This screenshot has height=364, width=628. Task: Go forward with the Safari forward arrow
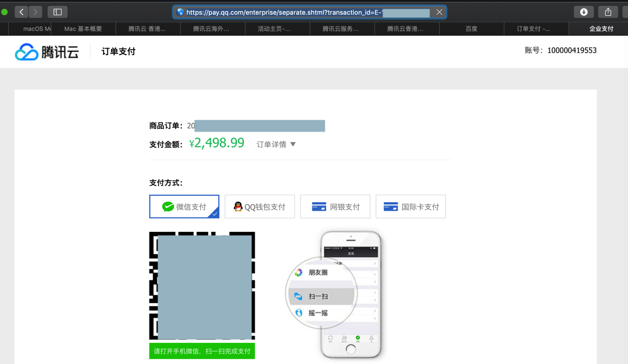[x=35, y=12]
